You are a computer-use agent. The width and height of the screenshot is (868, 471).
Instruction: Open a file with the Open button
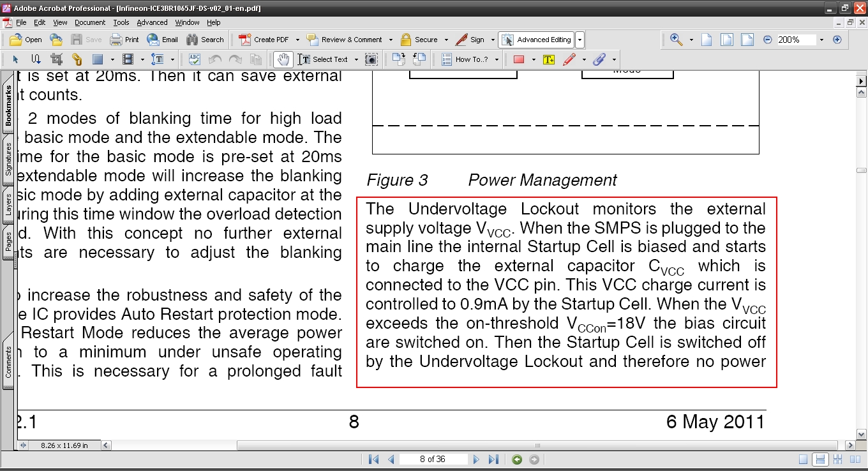click(26, 40)
